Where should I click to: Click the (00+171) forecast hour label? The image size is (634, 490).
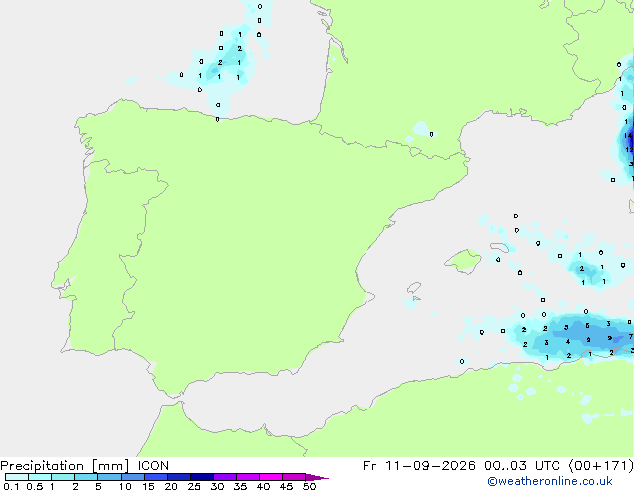click(601, 466)
